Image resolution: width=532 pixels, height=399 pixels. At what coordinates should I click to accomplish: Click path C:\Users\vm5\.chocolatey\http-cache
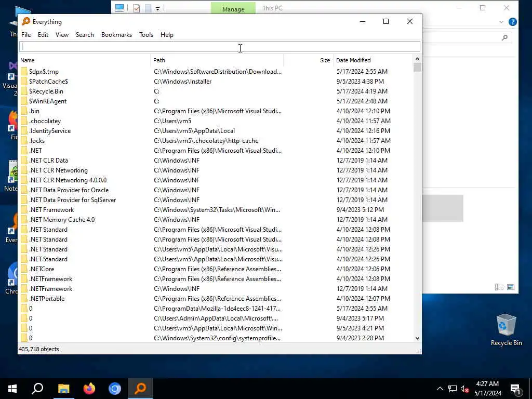tap(206, 140)
